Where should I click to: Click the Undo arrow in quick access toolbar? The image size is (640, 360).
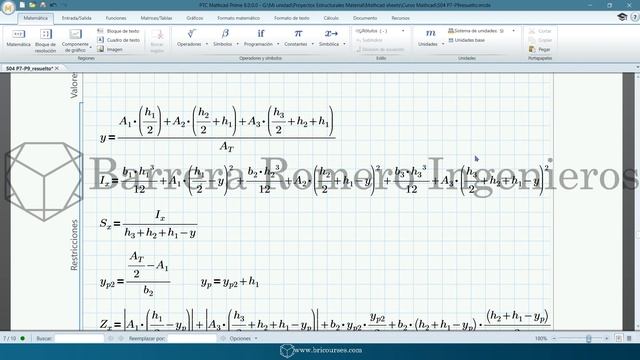pos(53,5)
